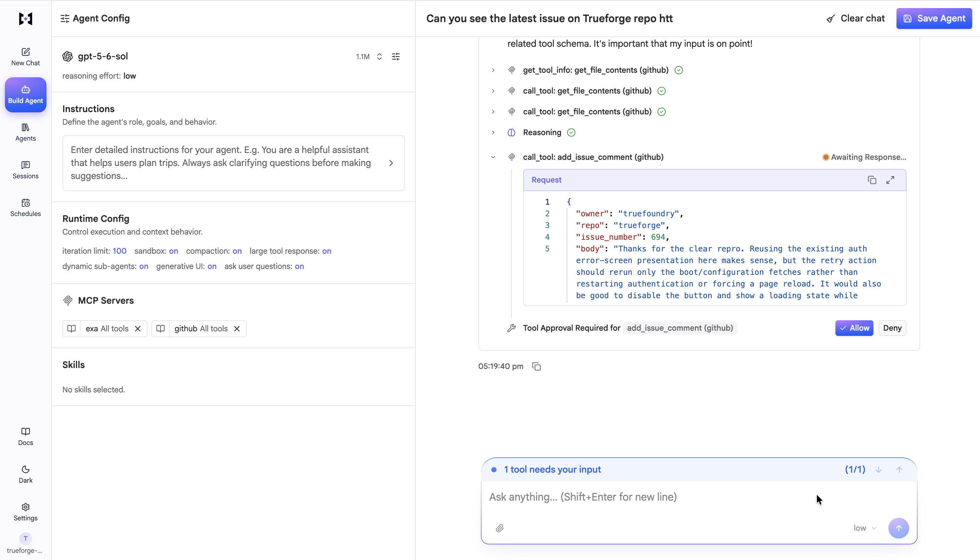Expand the Reasoning step
The image size is (980, 560).
[x=493, y=132]
